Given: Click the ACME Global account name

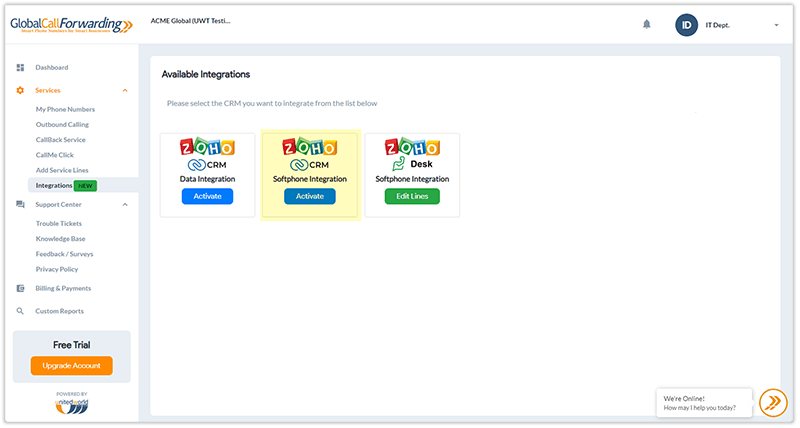Looking at the screenshot, I should click(190, 21).
